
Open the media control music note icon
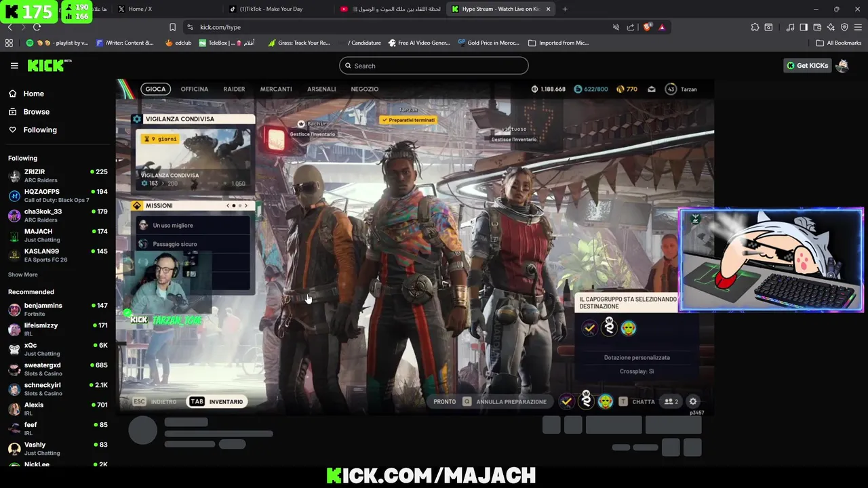coord(790,27)
